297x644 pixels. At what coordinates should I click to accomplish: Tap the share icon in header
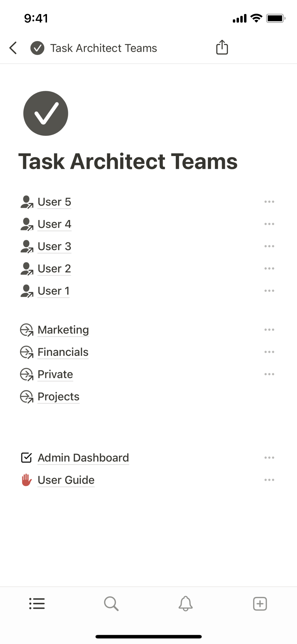222,48
